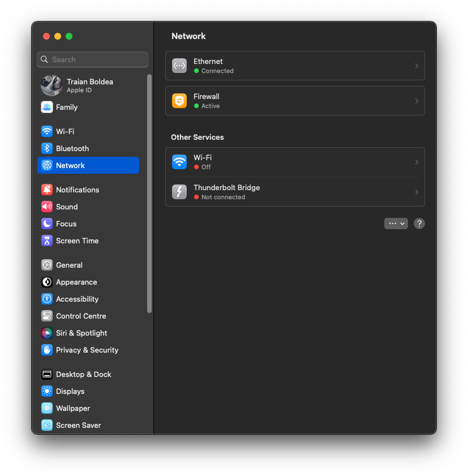Expand Wi-Fi service row chevron

(x=417, y=162)
